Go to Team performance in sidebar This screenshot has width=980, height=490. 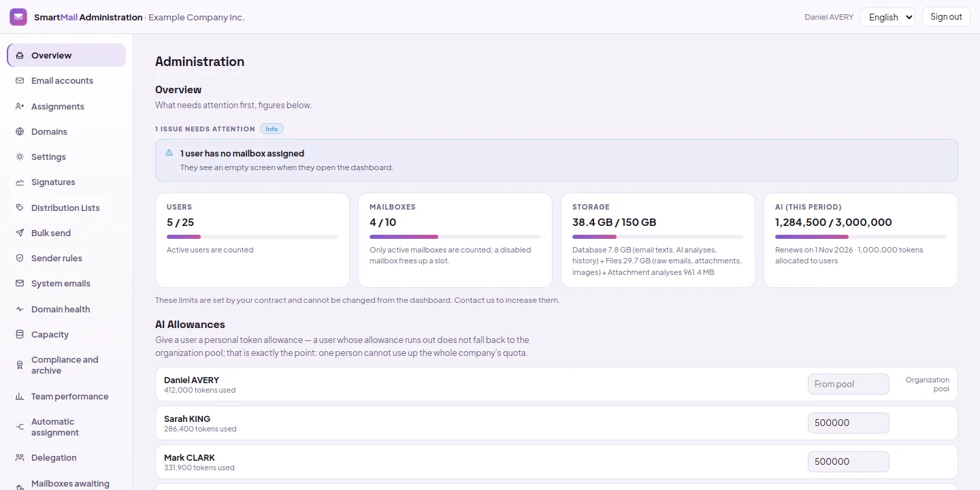click(67, 397)
